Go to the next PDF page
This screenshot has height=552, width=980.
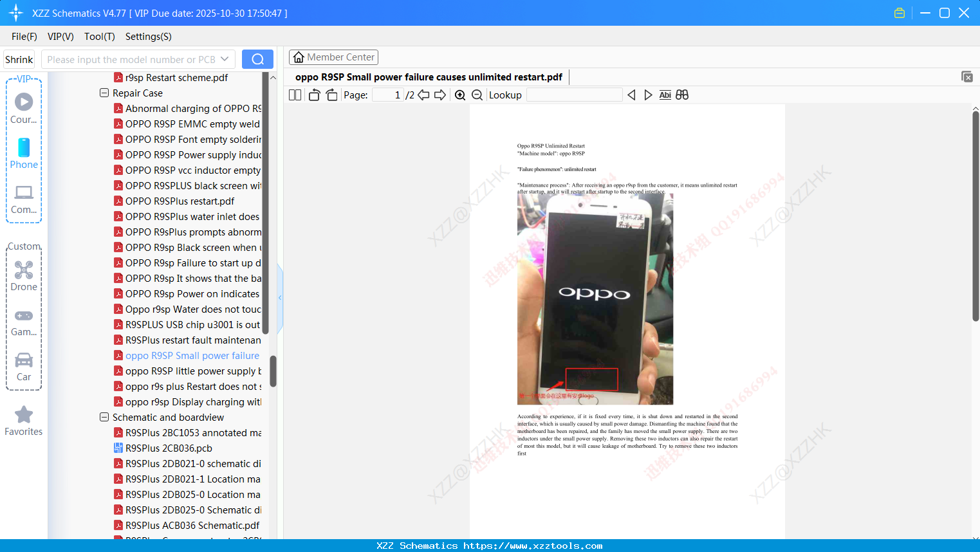(439, 95)
